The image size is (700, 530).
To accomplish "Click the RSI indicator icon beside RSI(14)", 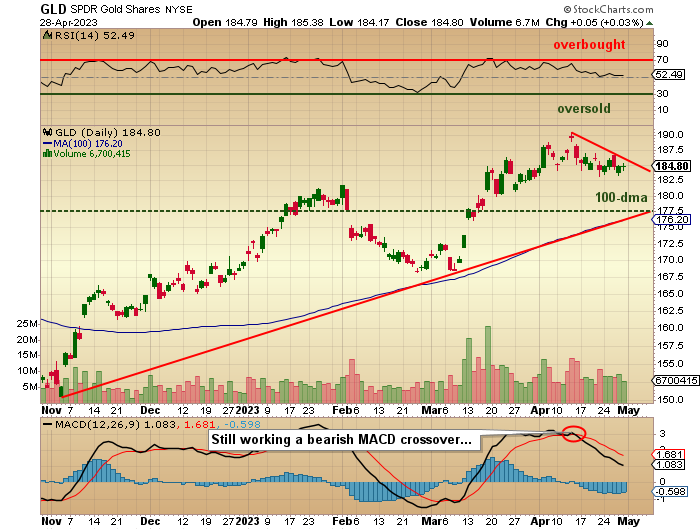I will coord(47,35).
